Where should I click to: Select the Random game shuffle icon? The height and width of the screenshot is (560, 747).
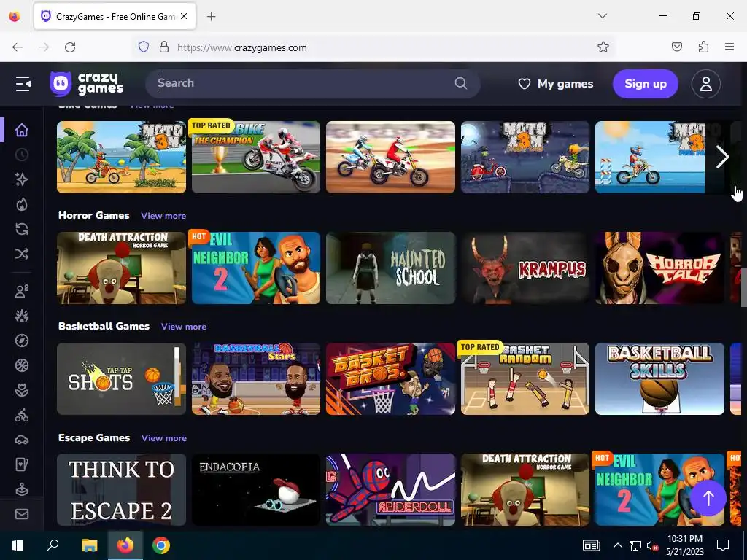point(21,254)
